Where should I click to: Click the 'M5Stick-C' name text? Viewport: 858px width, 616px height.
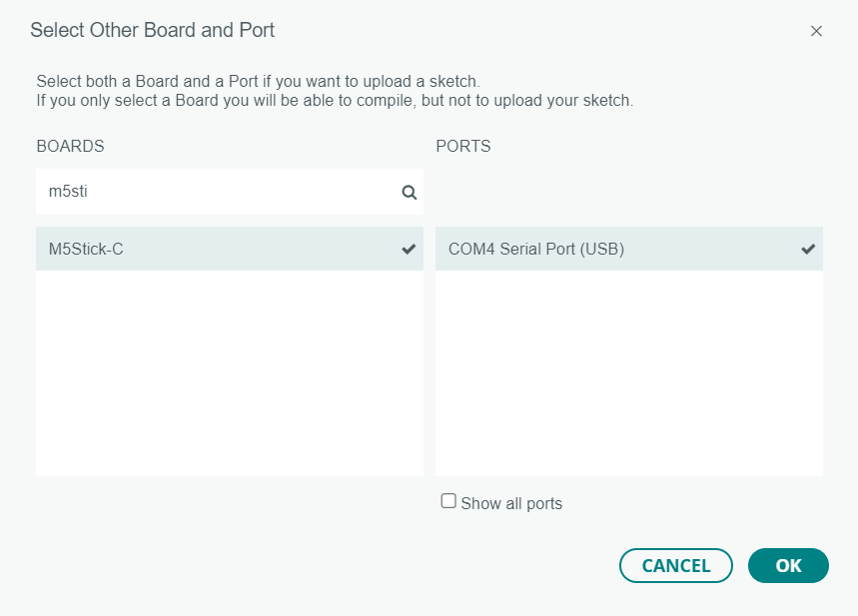(x=86, y=250)
